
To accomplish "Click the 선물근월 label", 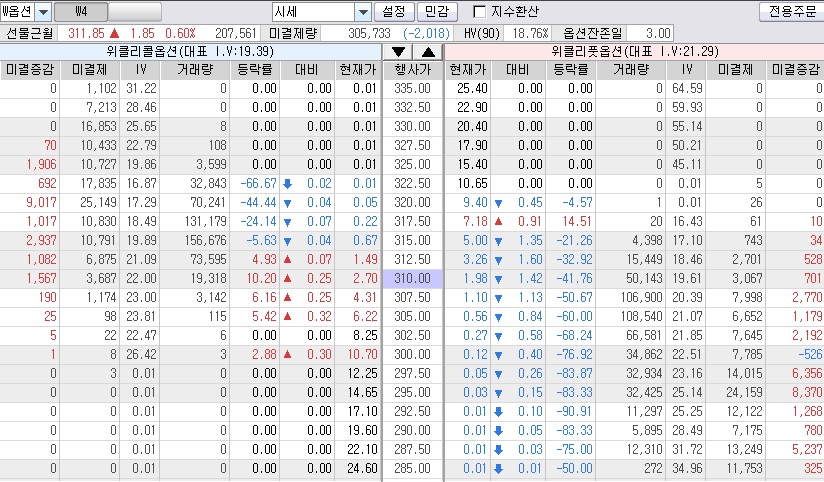I will coord(30,33).
